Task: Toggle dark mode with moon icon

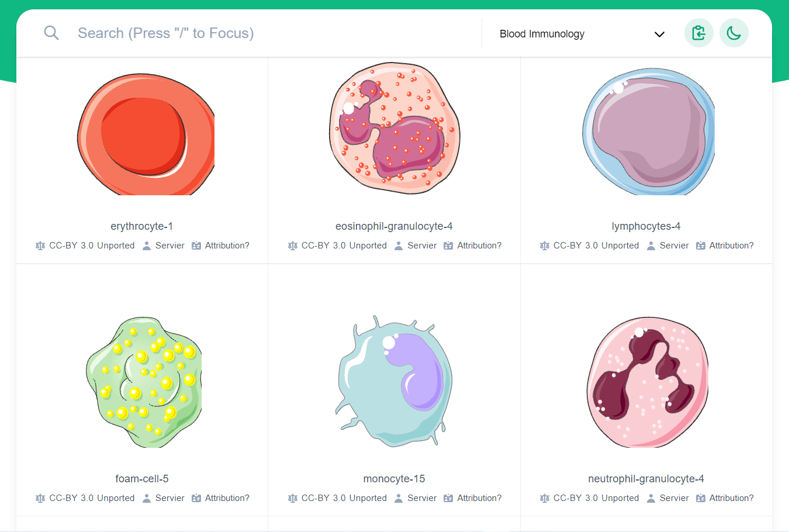Action: [x=733, y=33]
